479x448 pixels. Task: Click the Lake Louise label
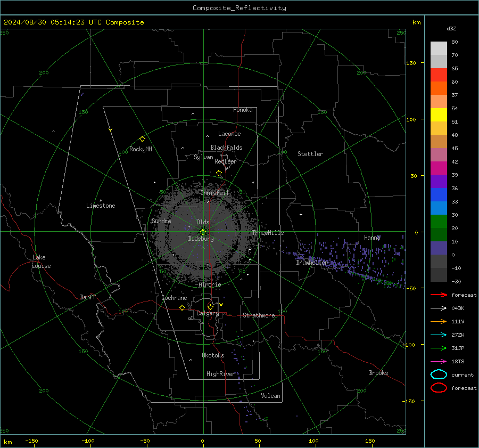coord(41,262)
